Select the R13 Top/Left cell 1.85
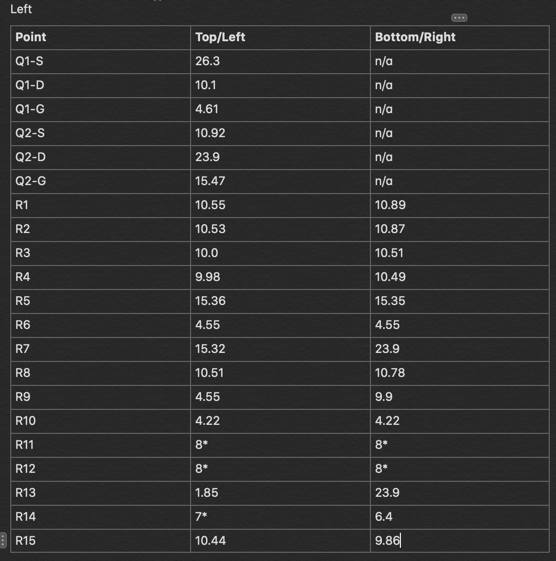The width and height of the screenshot is (556, 561). [x=281, y=493]
